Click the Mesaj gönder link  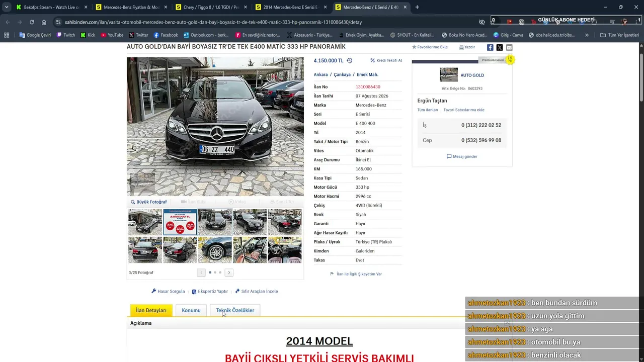[x=462, y=156]
